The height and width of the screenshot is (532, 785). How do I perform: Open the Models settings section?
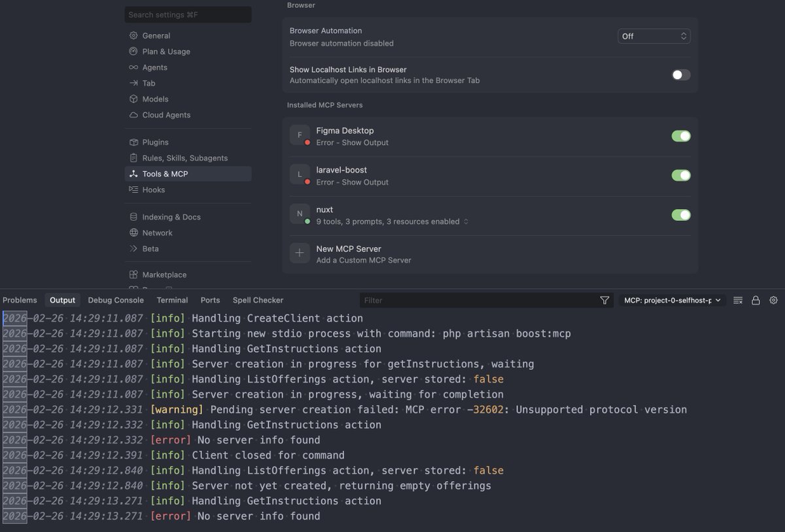coord(188,99)
